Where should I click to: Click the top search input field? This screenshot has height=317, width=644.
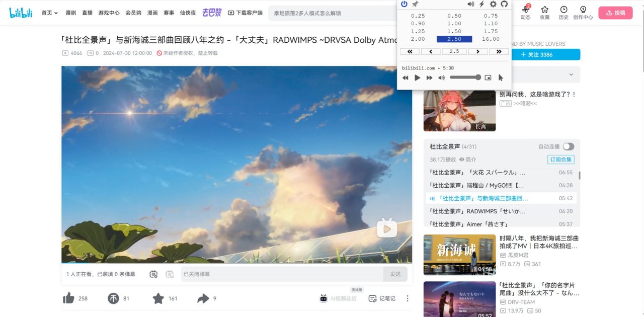334,13
